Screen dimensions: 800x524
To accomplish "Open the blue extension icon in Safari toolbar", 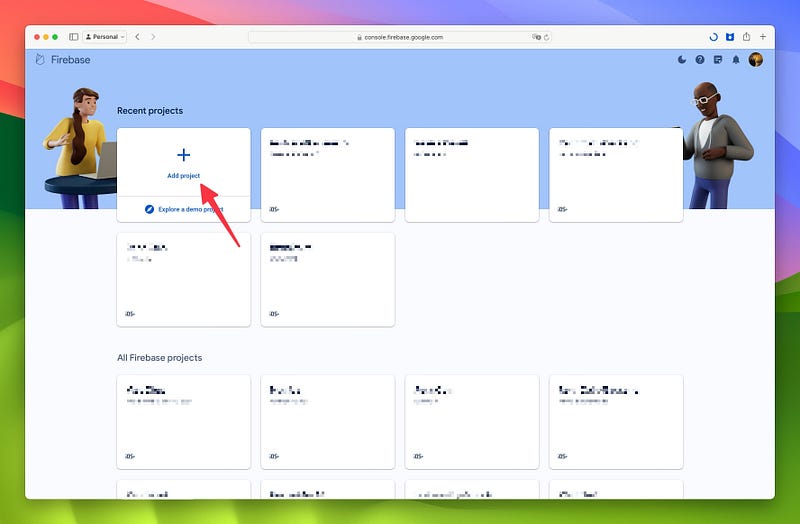I will 730,37.
